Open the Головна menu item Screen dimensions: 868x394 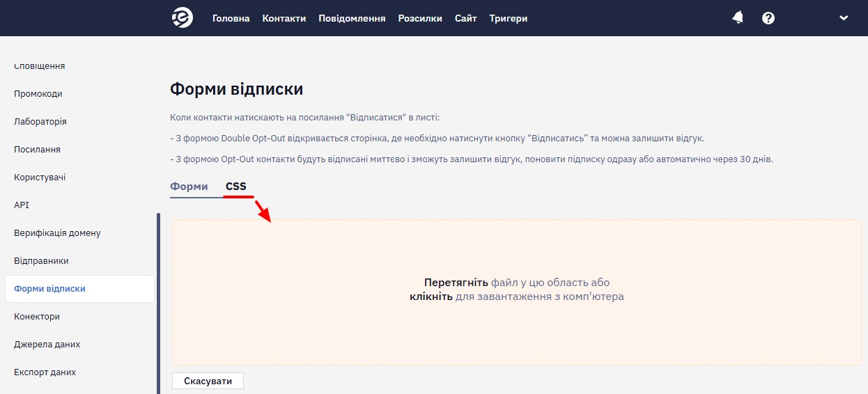coord(231,19)
